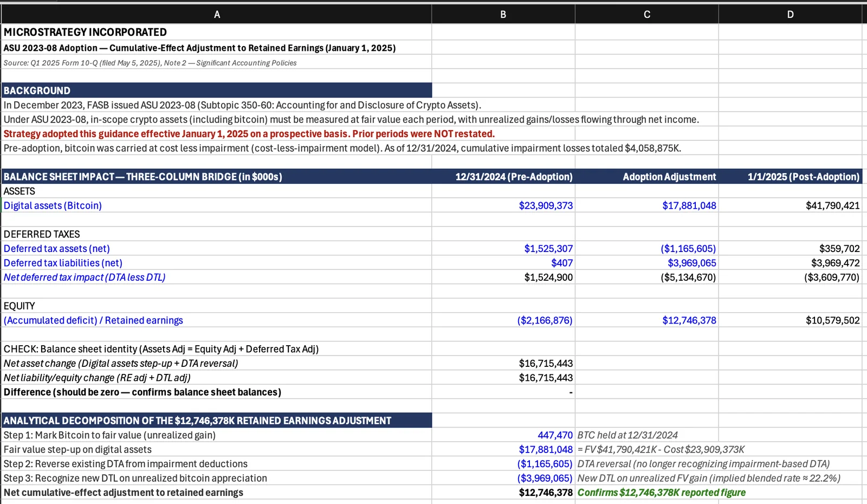Click the $1,525,307 deferred tax assets cell
Viewport: 867px width, 504px height.
[x=503, y=248]
